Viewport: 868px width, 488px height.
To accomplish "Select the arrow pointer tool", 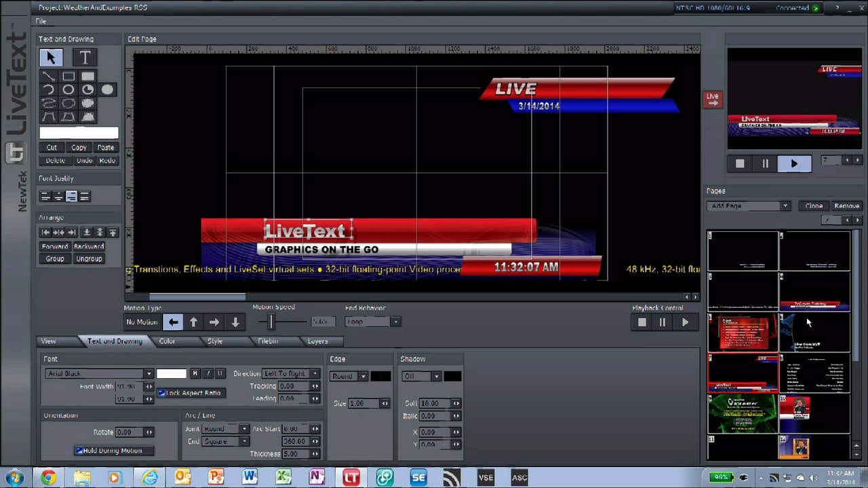I will click(52, 58).
